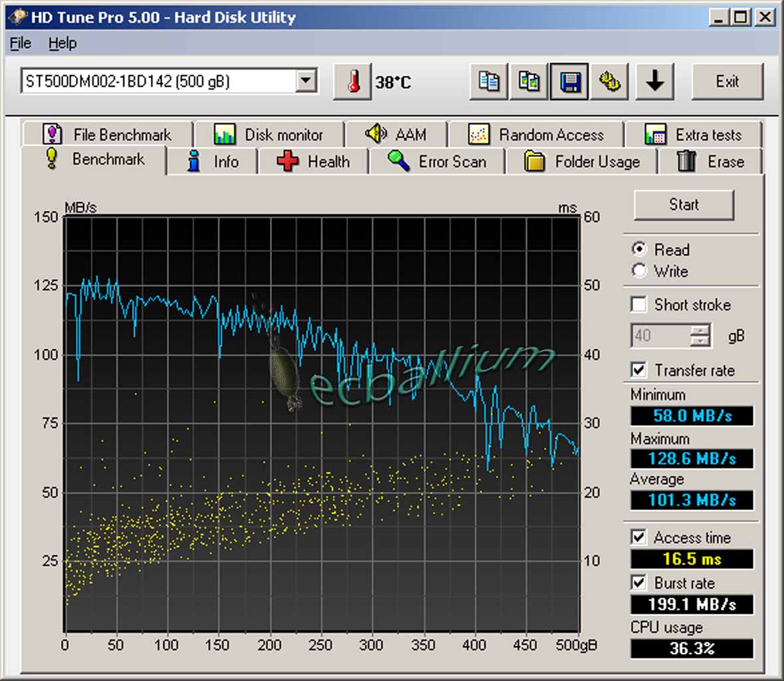Viewport: 784px width, 681px height.
Task: Open the options gear icon
Action: click(610, 82)
